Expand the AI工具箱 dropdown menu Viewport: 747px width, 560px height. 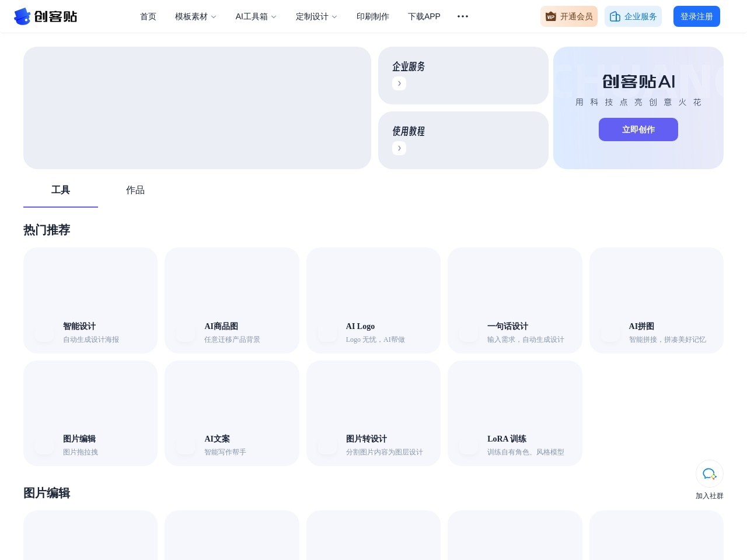[256, 16]
